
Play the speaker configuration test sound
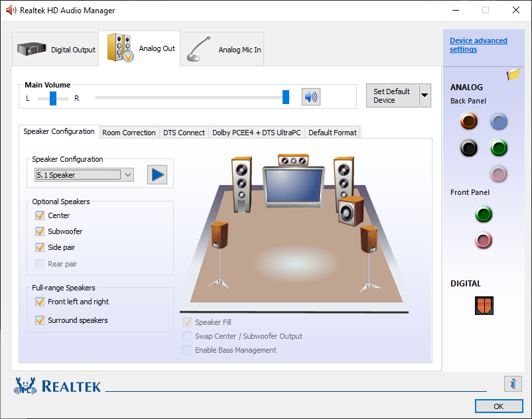click(157, 174)
